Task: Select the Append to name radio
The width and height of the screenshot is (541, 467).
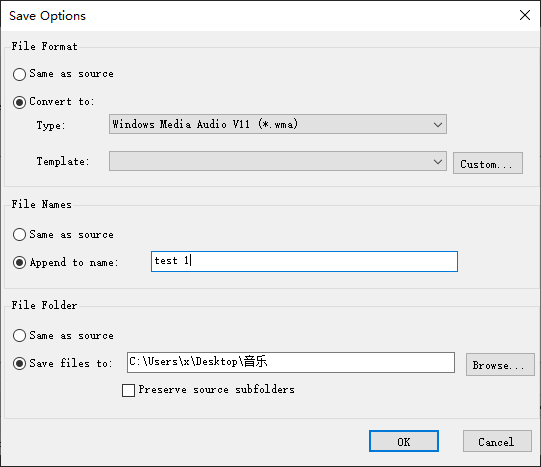Action: pyautogui.click(x=19, y=262)
